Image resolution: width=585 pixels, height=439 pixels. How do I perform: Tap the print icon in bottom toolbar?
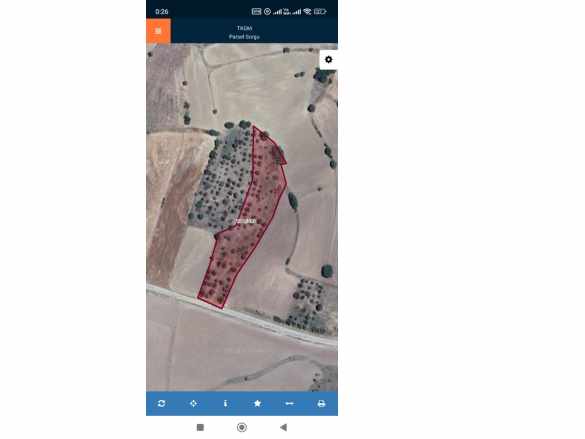[321, 404]
